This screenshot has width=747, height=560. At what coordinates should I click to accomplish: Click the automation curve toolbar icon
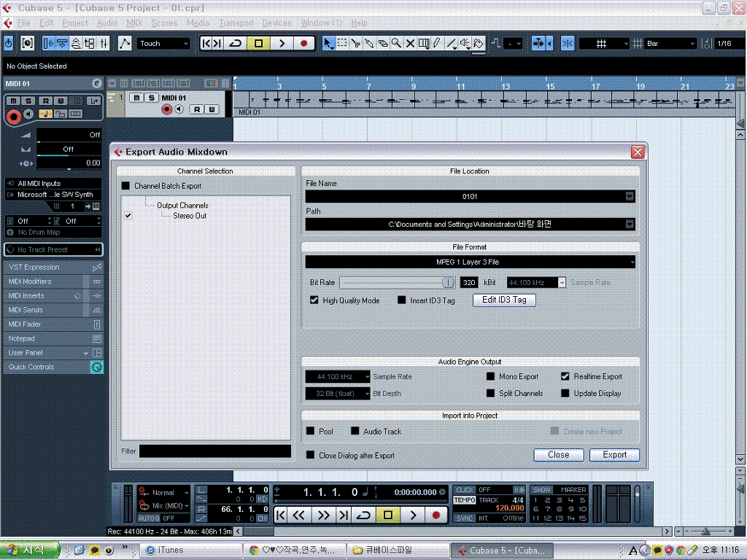(124, 43)
